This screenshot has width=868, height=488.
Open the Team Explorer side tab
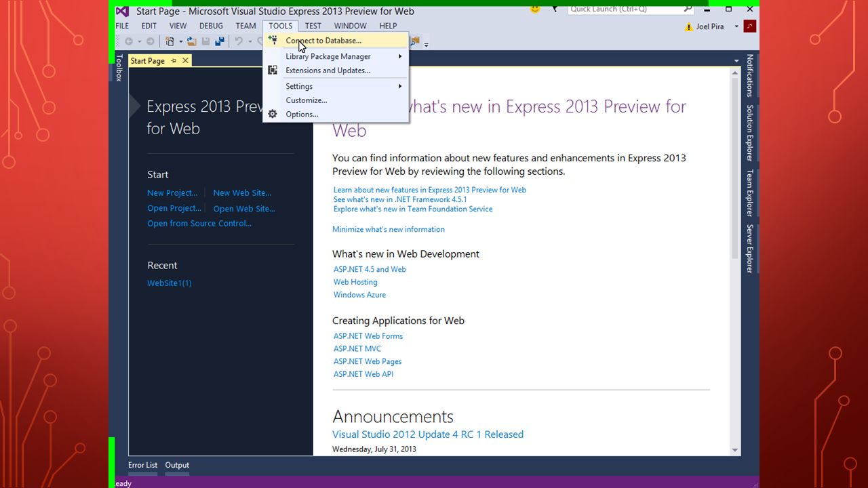click(x=750, y=192)
